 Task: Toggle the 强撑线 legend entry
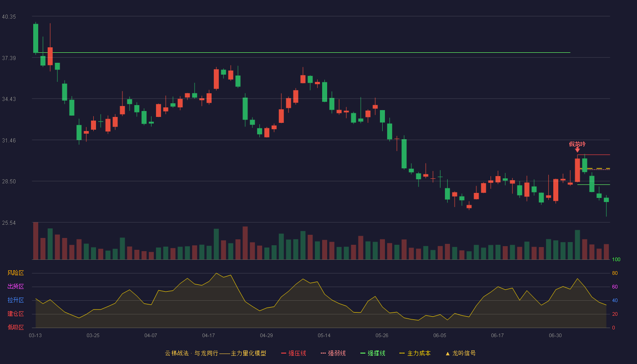point(373,353)
